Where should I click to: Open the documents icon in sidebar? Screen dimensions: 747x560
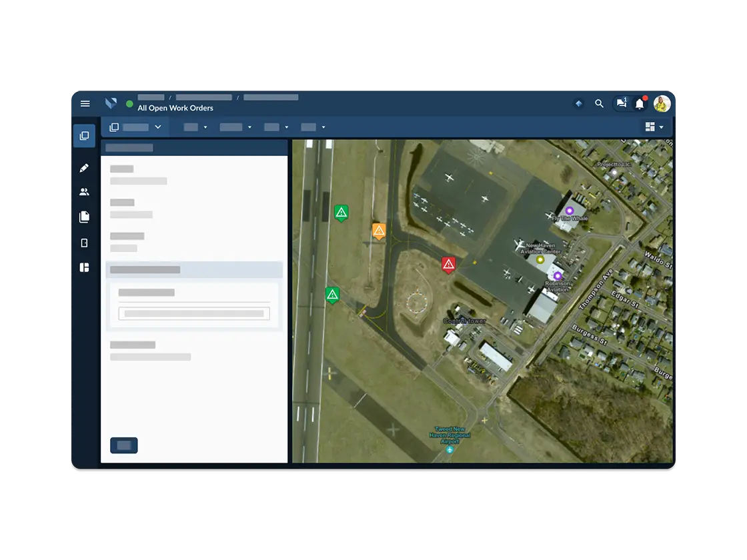[84, 217]
